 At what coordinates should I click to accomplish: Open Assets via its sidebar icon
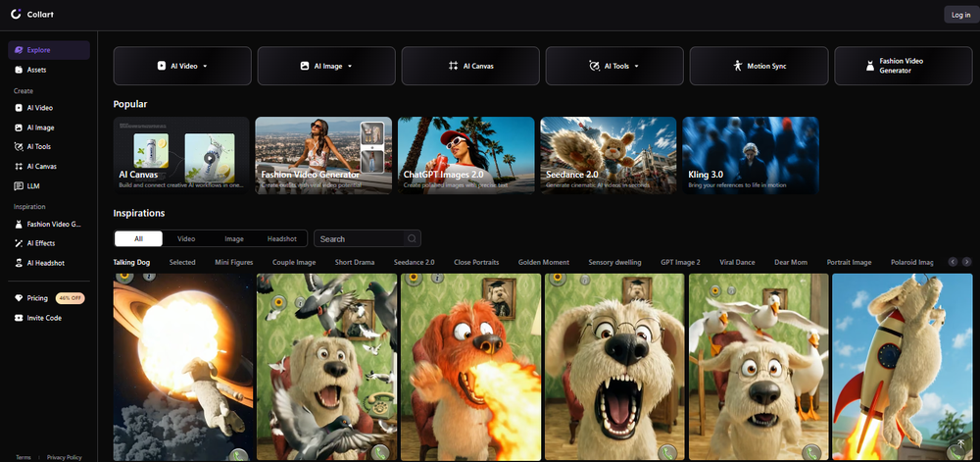pyautogui.click(x=19, y=70)
